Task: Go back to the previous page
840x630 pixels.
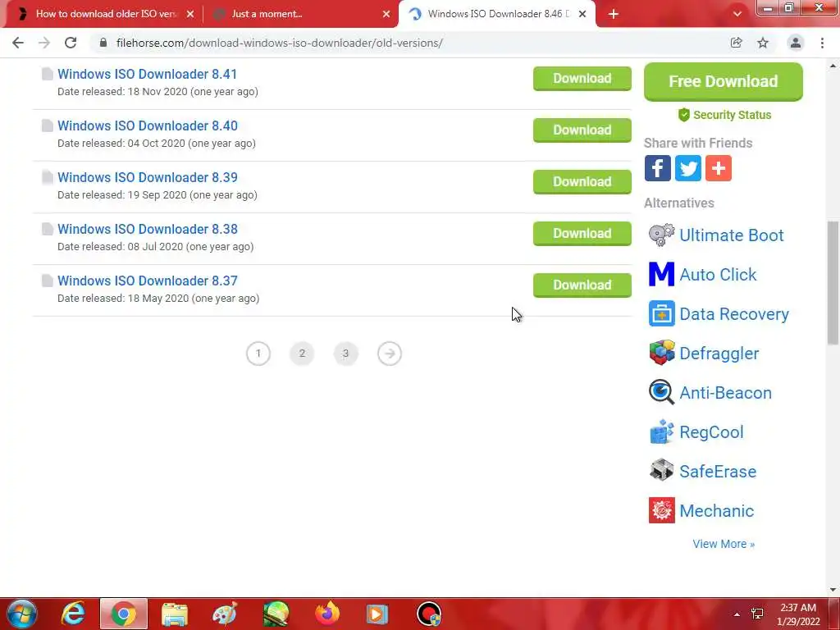Action: (x=18, y=43)
